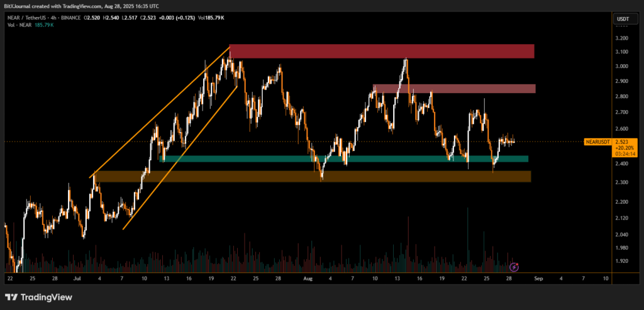Click the dark red upper resistance zone
This screenshot has height=310, width=644.
[381, 51]
